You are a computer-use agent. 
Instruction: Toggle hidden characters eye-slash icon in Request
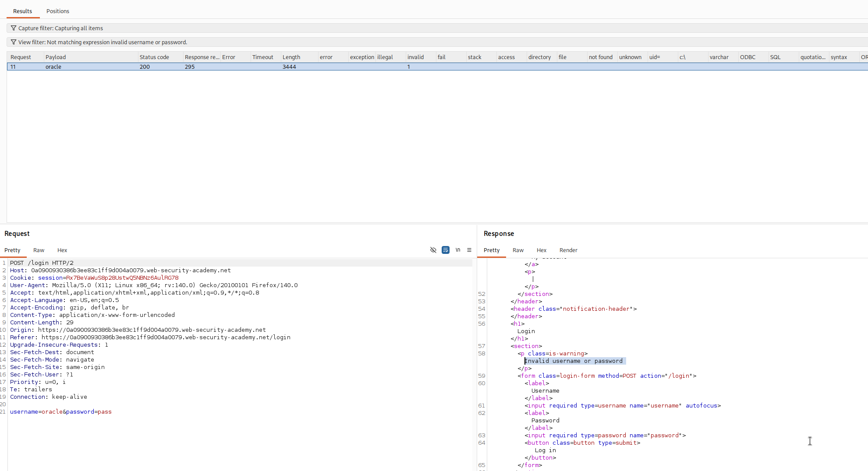pyautogui.click(x=433, y=250)
